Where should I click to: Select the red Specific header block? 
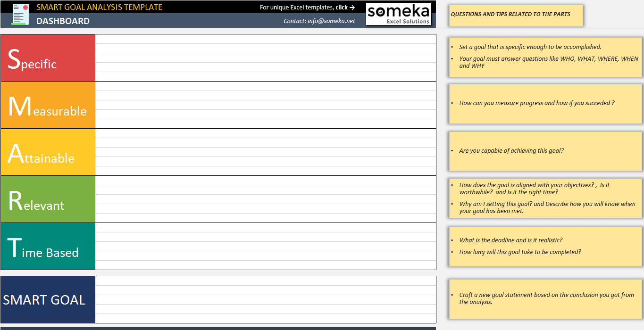tap(47, 57)
